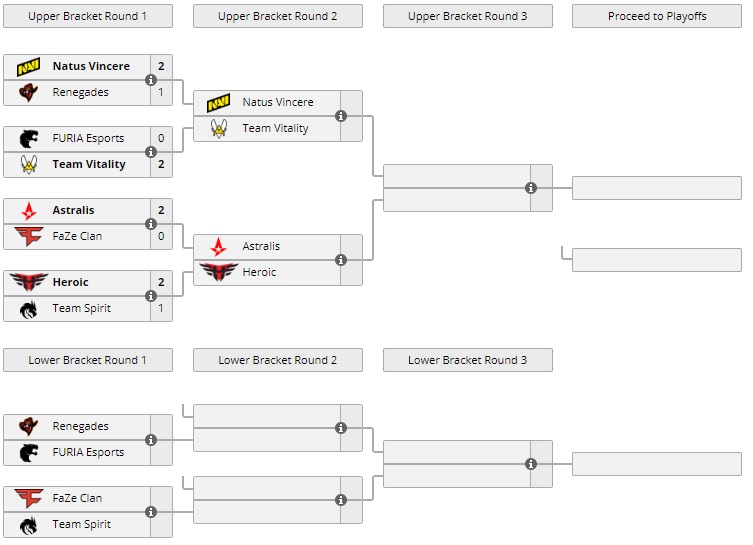
Task: Click the Astralis logo in Upper Bracket Round 1
Action: click(x=28, y=211)
